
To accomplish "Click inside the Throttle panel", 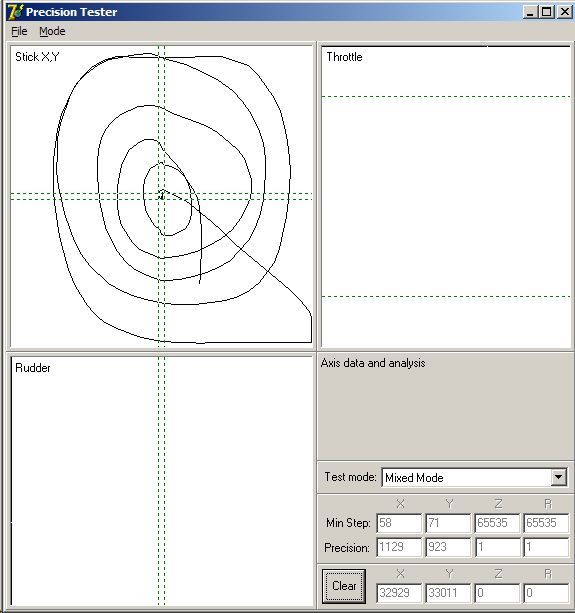I will (446, 197).
